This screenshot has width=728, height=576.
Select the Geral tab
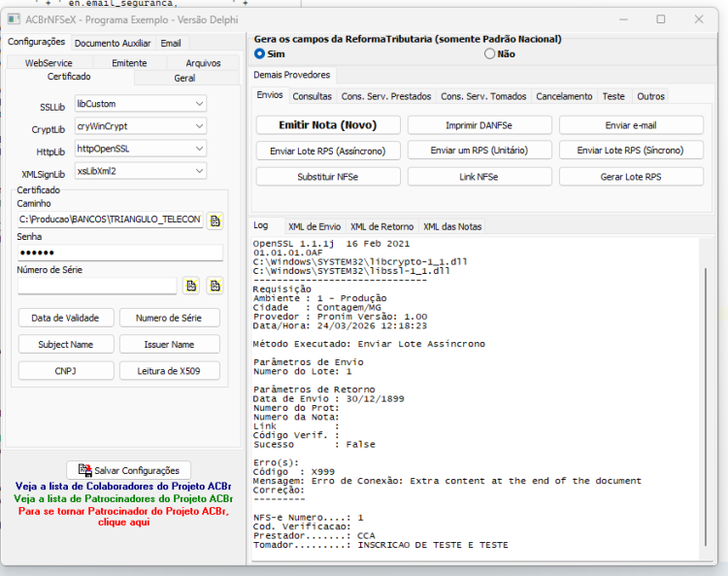tap(184, 78)
